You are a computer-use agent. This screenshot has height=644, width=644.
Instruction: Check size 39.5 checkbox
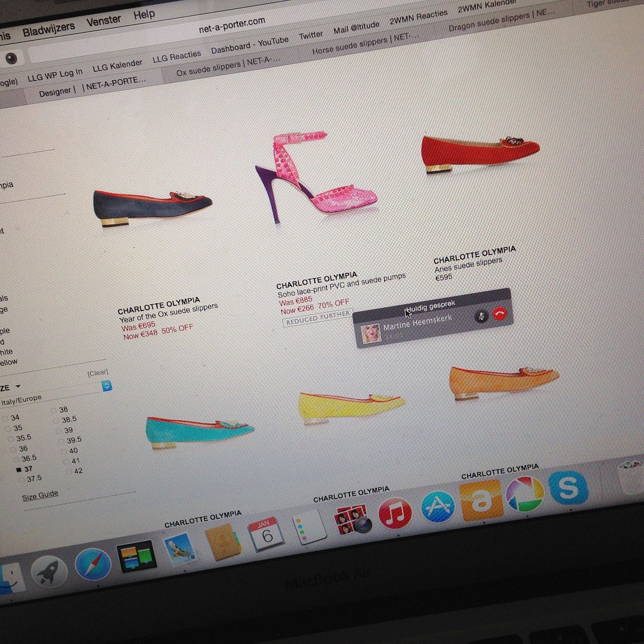coord(61,441)
